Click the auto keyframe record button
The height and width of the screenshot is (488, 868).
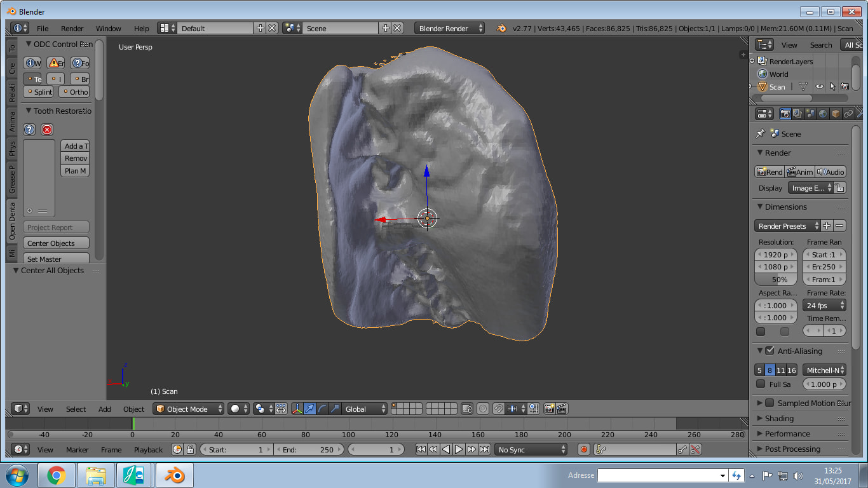(584, 449)
